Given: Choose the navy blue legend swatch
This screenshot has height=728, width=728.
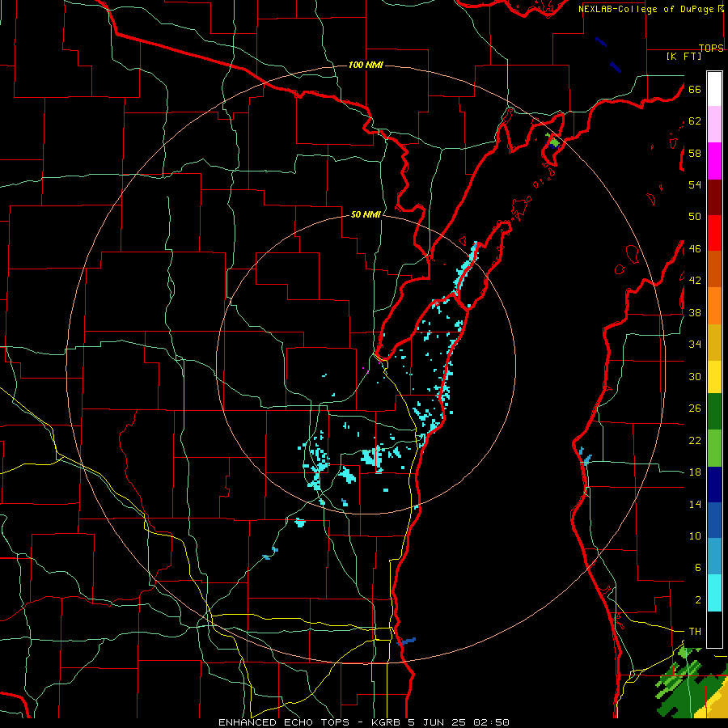Looking at the screenshot, I should tap(714, 485).
